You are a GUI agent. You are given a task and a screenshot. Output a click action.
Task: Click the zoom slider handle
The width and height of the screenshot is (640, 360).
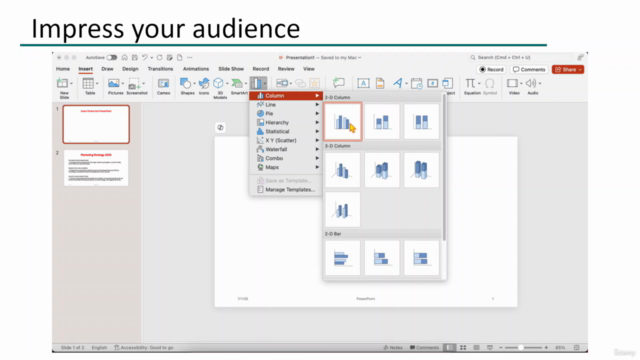pos(521,348)
